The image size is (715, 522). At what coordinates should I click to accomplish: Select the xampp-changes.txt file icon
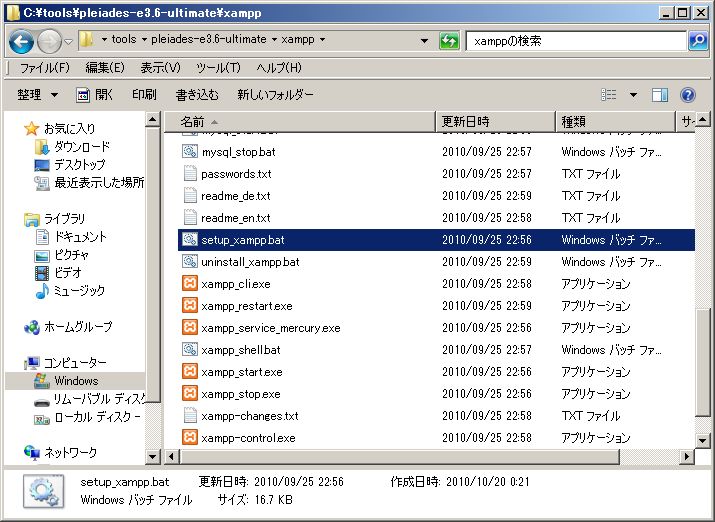[x=190, y=416]
